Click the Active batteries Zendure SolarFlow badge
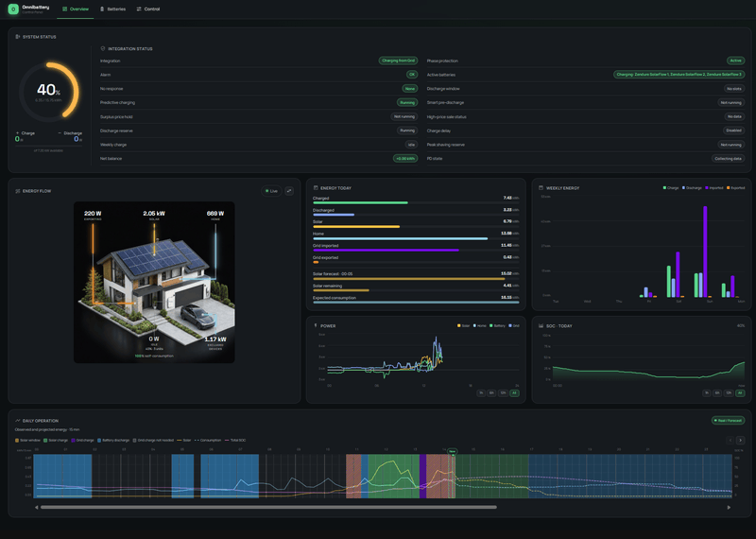The image size is (756, 539). [x=679, y=75]
